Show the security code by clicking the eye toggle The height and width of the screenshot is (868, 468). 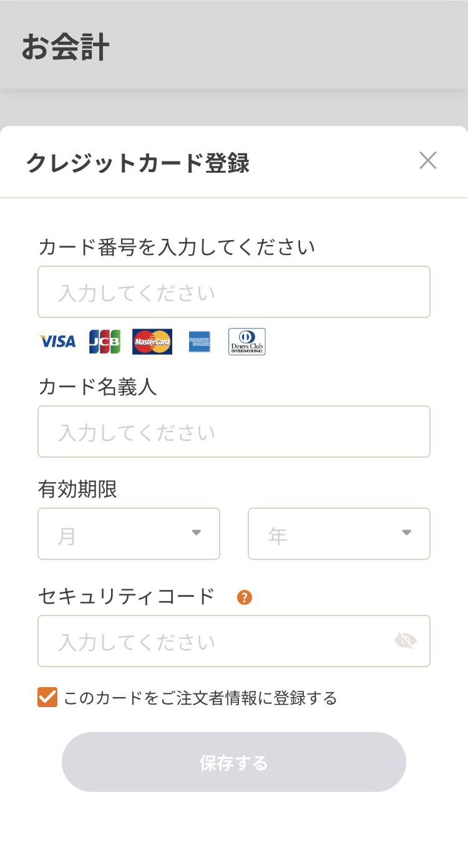click(406, 641)
